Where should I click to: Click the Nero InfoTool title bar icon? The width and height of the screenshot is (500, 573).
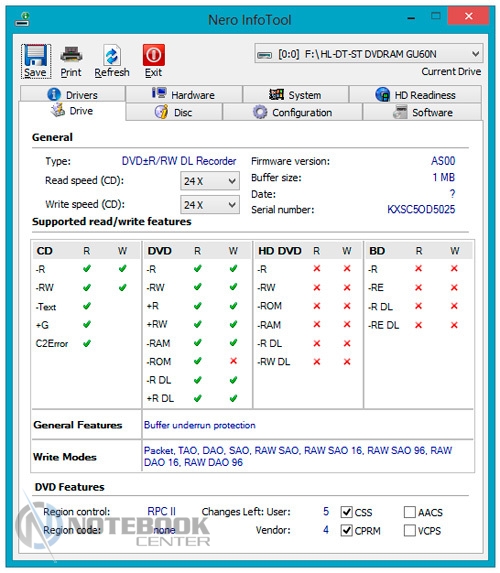(23, 19)
